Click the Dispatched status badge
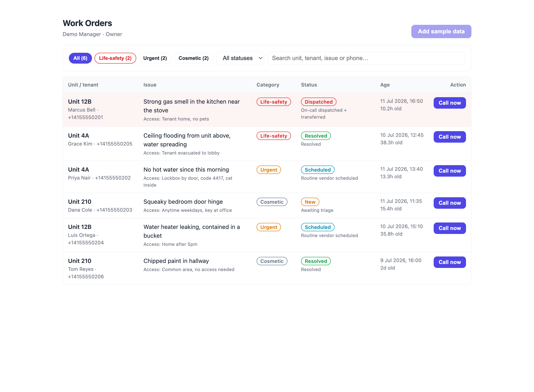Viewport: 534px width, 392px height. pyautogui.click(x=319, y=102)
